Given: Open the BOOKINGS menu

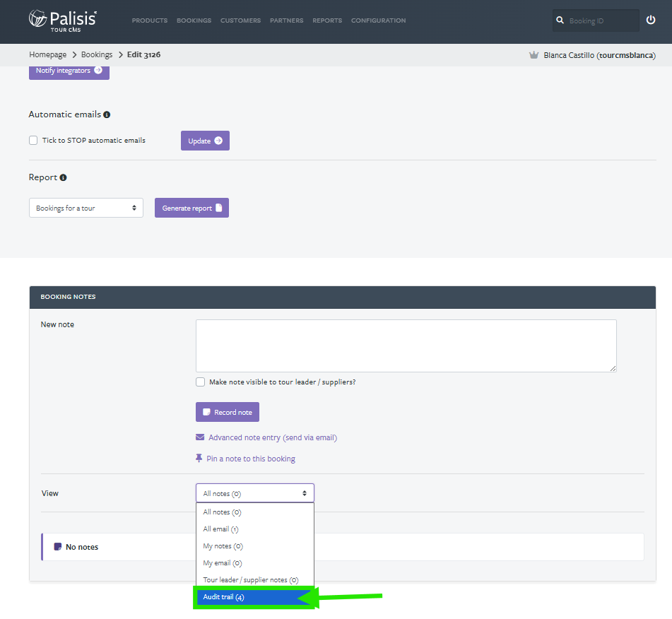Looking at the screenshot, I should point(194,20).
